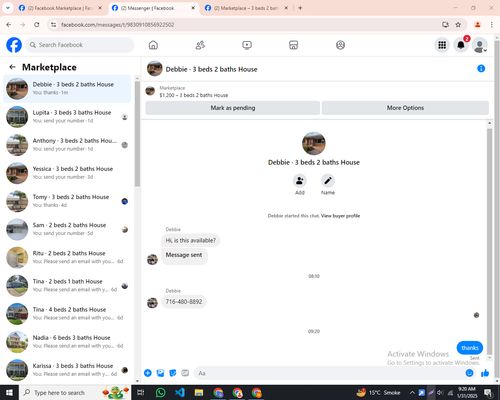Open the Tomy 3 beds 2 baths conversation
Viewport: 500px width, 400px height.
tap(67, 201)
